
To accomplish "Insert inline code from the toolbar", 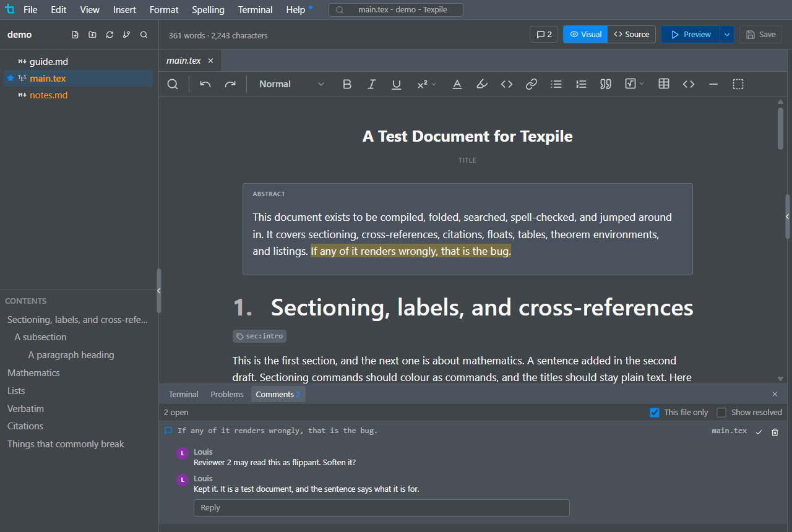I will [x=507, y=84].
